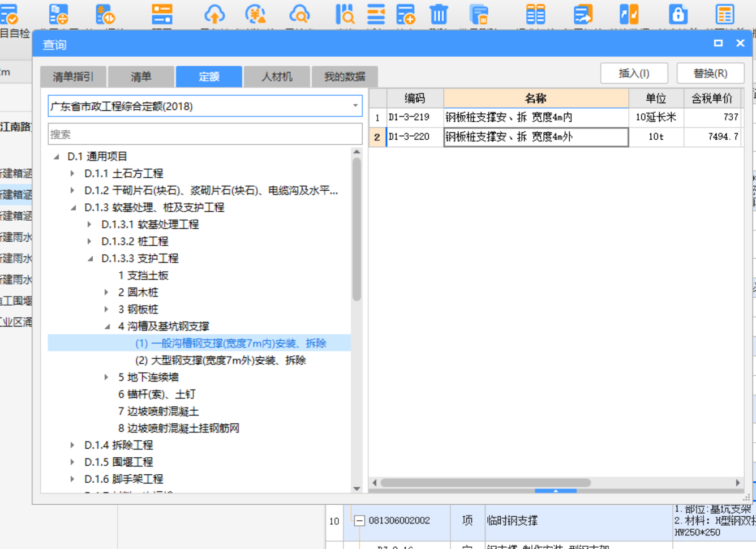
Task: Click the document with orange trash badge icon
Action: [x=479, y=15]
